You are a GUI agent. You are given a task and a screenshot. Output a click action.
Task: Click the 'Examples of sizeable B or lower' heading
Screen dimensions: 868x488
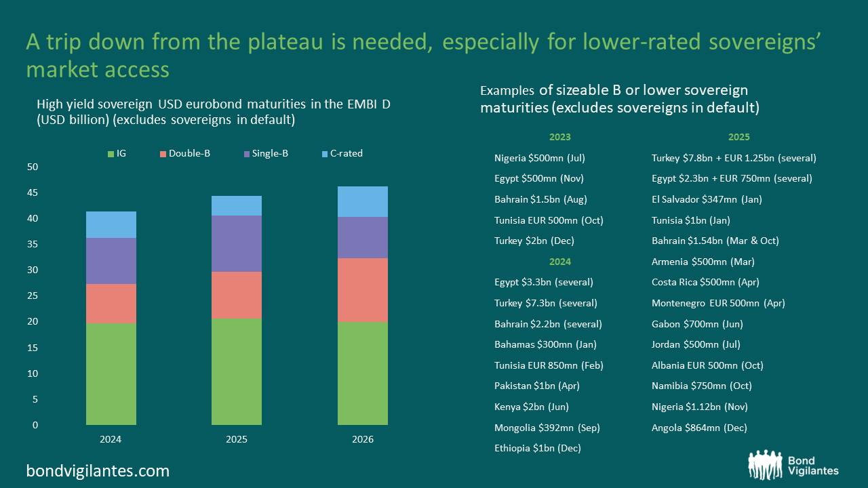click(x=619, y=99)
